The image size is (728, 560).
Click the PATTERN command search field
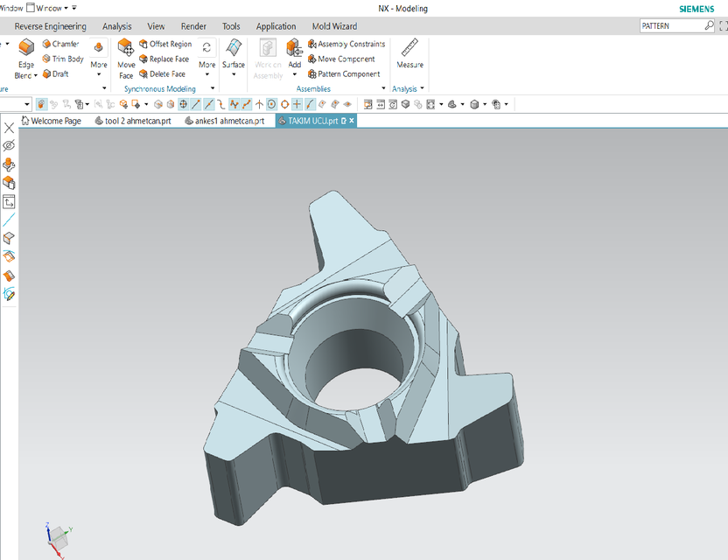click(669, 25)
